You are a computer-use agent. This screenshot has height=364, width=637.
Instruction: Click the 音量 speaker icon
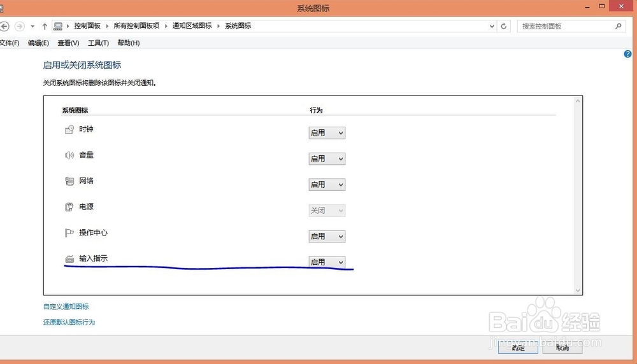pyautogui.click(x=69, y=155)
